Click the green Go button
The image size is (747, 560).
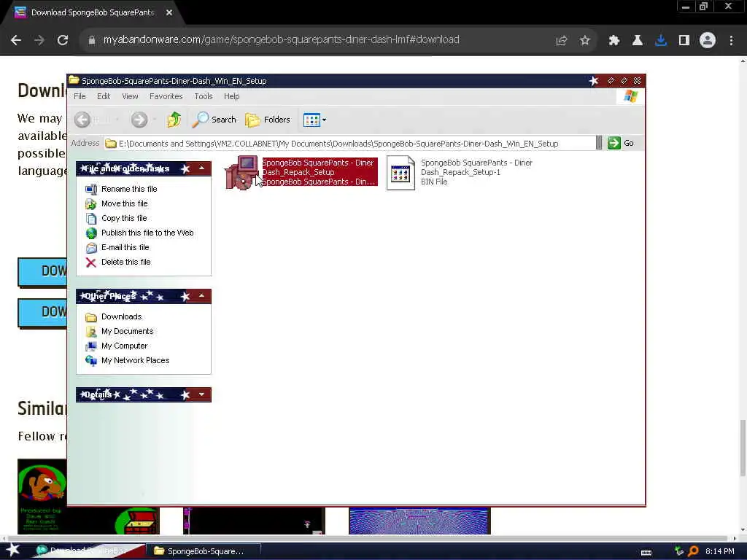coord(621,143)
